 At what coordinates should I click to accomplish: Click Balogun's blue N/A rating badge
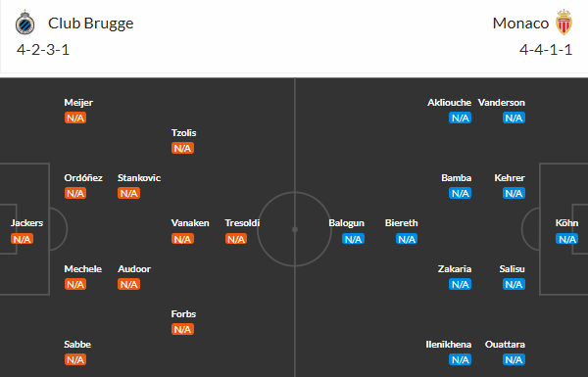(353, 239)
